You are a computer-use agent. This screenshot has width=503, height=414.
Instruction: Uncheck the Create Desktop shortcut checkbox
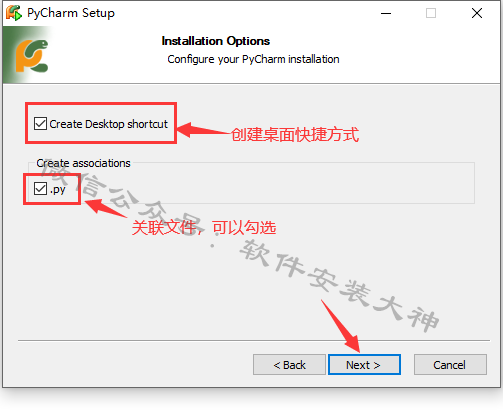click(x=40, y=124)
